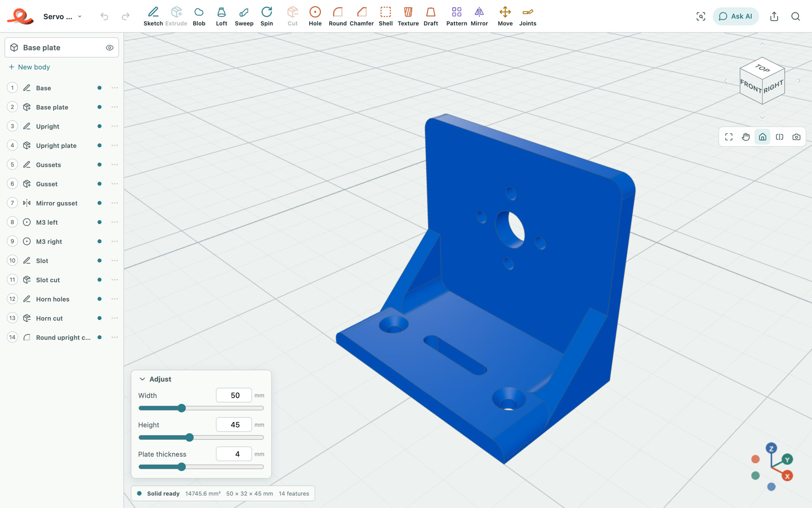
Task: Toggle the dot for Slot cut
Action: pos(99,280)
